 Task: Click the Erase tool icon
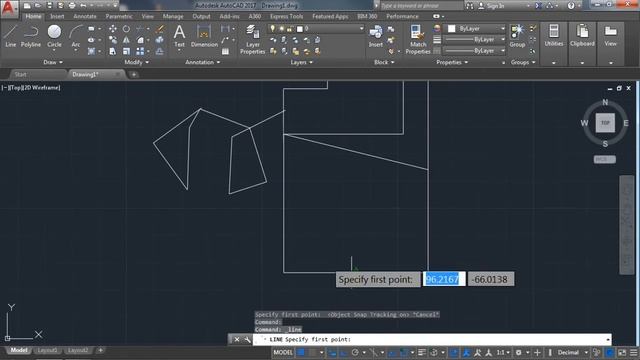tap(160, 29)
